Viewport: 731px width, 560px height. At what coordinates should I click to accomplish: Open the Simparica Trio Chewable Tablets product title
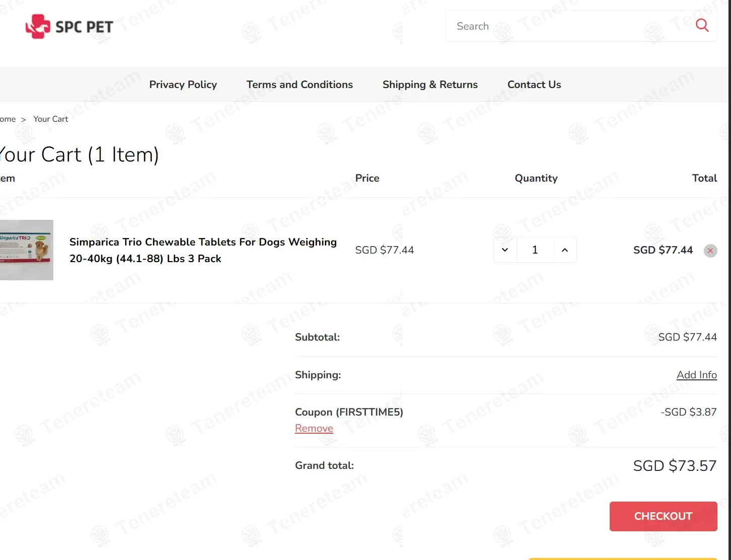203,250
